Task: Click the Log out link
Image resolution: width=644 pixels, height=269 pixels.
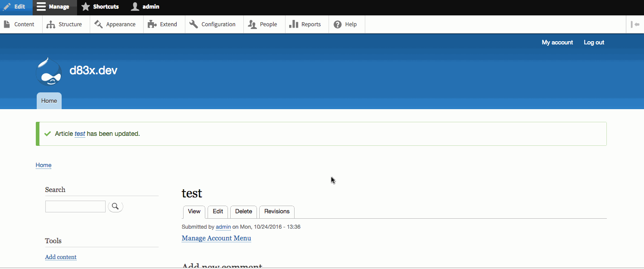Action: 594,43
